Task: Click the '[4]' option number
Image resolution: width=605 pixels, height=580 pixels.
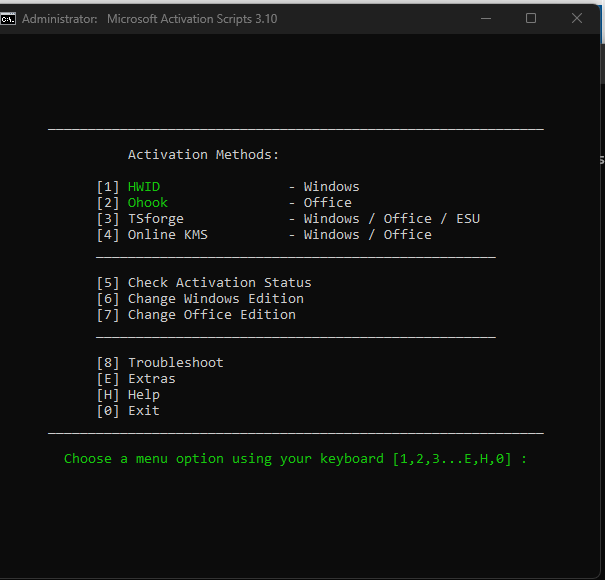Action: 108,235
